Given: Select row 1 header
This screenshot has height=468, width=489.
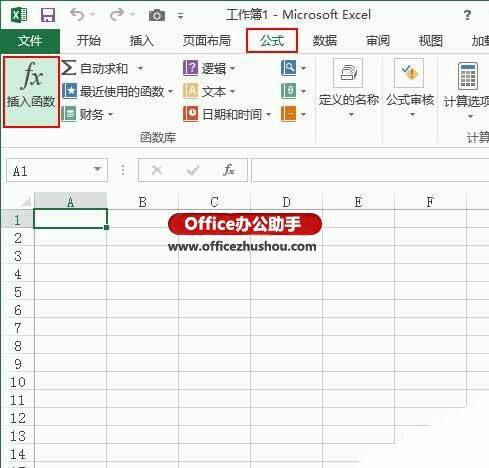Looking at the screenshot, I should pos(17,220).
